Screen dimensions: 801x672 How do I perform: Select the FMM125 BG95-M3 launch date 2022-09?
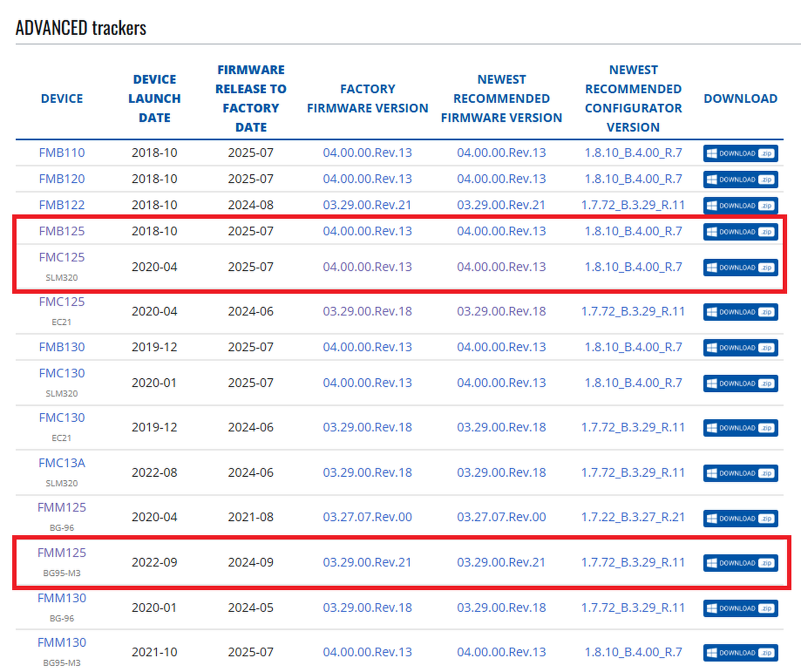coord(154,562)
